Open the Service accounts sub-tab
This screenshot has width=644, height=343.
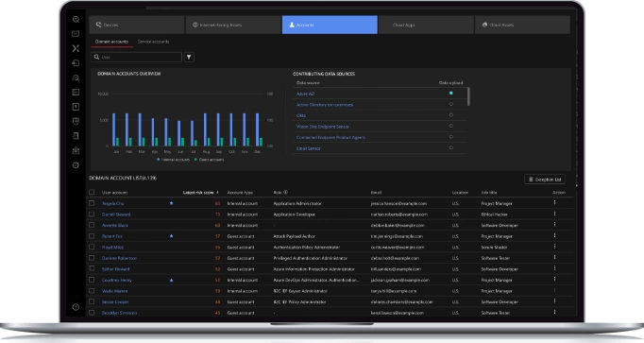(x=153, y=42)
